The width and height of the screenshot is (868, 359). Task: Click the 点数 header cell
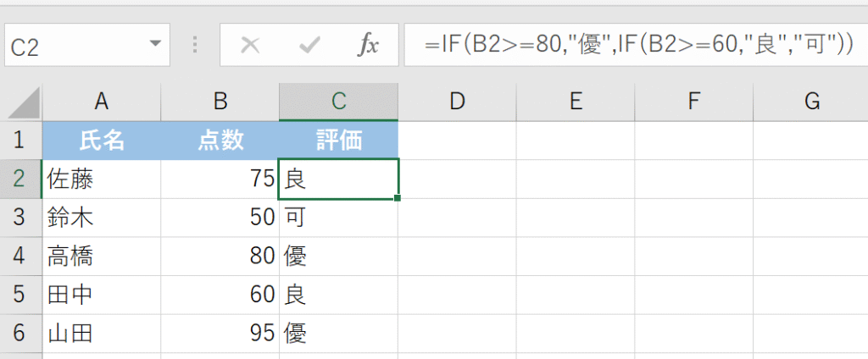click(x=220, y=140)
